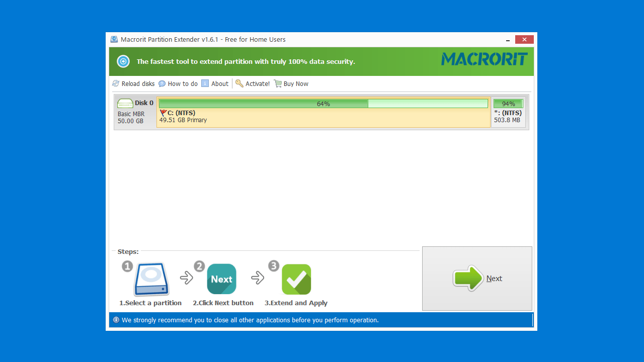This screenshot has height=362, width=644.
Task: Select the 503.8 MB *: (NTFS) partition
Action: 508,112
